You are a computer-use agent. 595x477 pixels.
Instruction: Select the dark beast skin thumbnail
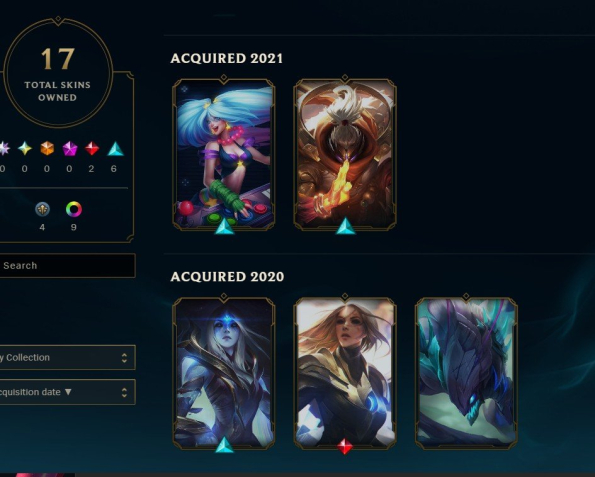click(466, 373)
